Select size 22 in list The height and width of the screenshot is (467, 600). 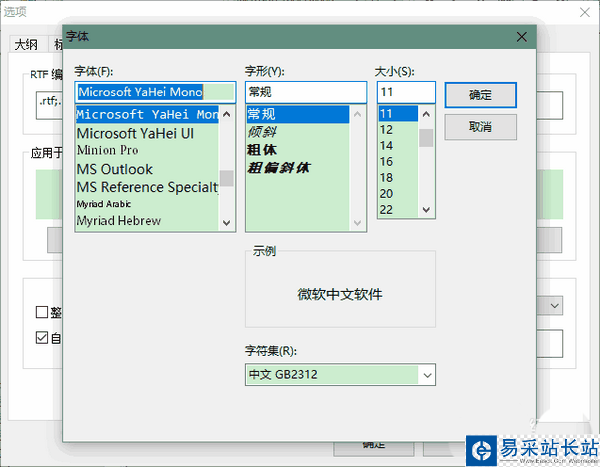(x=398, y=210)
